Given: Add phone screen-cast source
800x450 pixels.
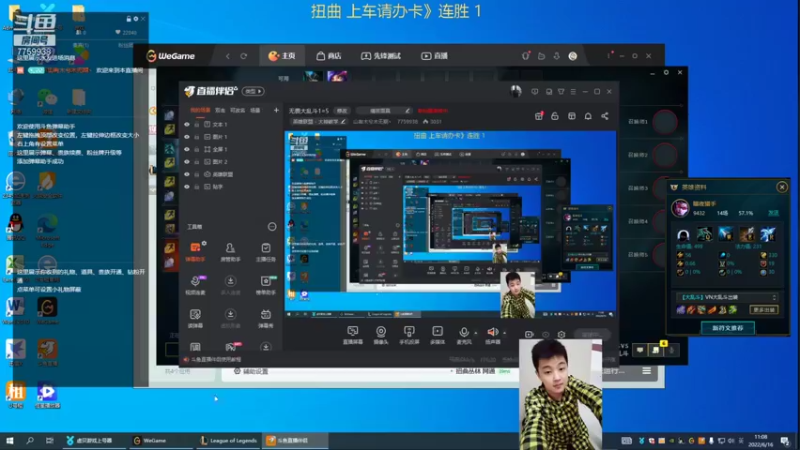Looking at the screenshot, I should [409, 335].
